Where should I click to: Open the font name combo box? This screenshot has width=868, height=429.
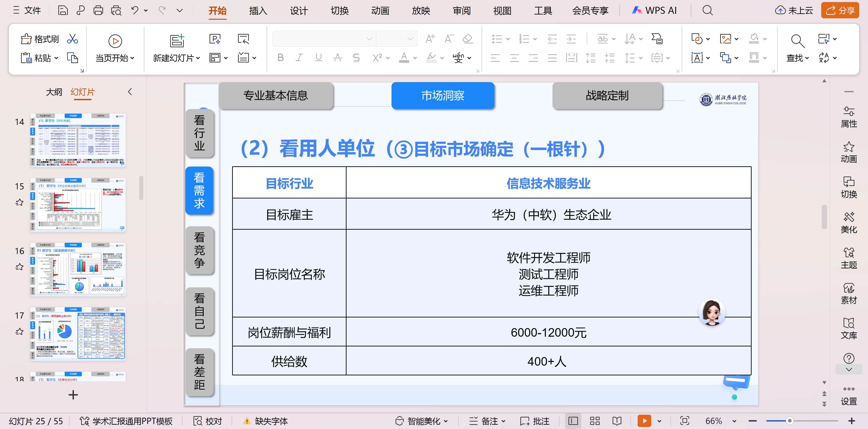pos(323,39)
